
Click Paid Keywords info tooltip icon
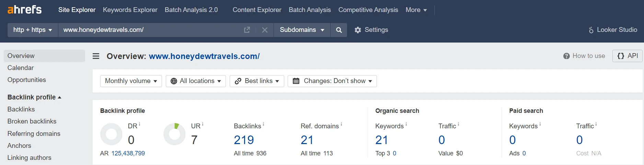tap(540, 124)
